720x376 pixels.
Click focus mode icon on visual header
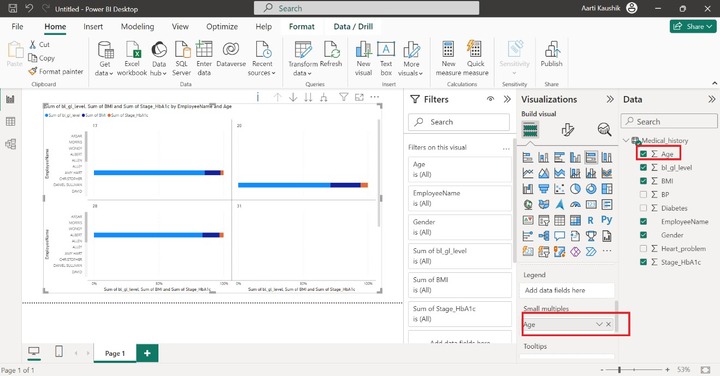(x=359, y=97)
